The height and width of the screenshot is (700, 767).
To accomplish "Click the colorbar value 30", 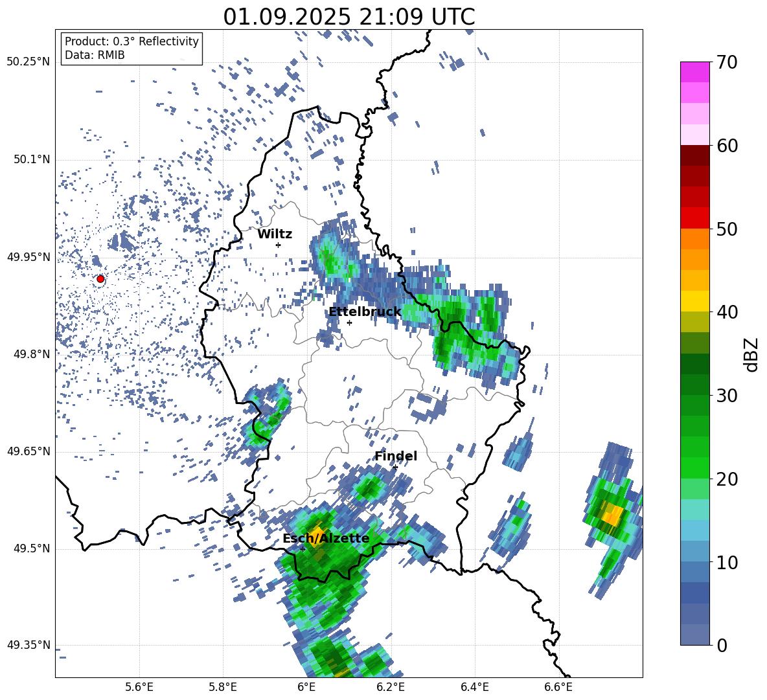I will point(727,395).
